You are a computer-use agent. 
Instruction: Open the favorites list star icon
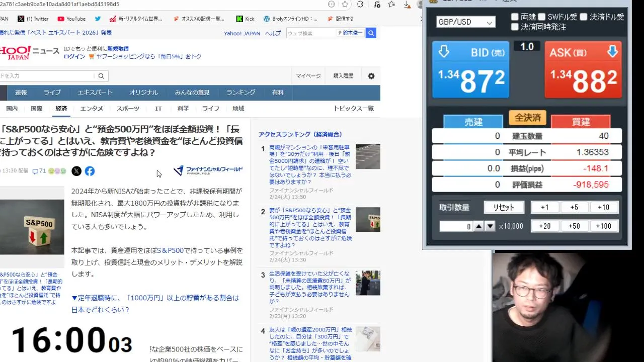(392, 4)
